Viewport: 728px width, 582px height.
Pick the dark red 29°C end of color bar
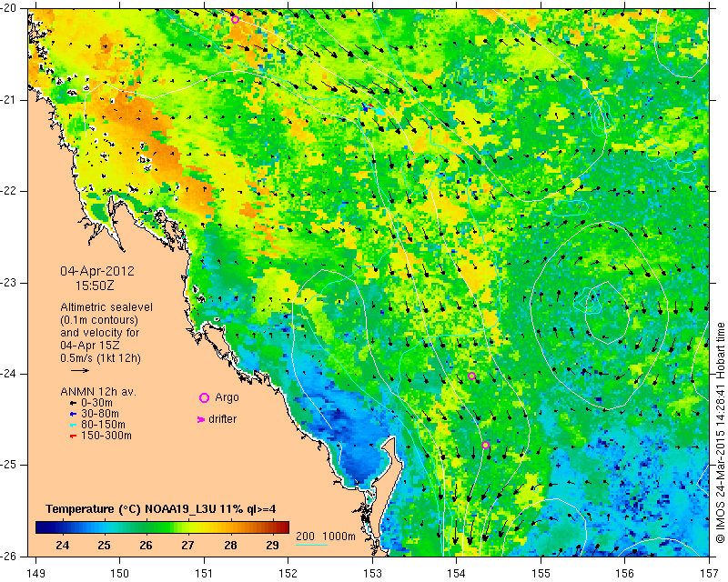pos(281,527)
